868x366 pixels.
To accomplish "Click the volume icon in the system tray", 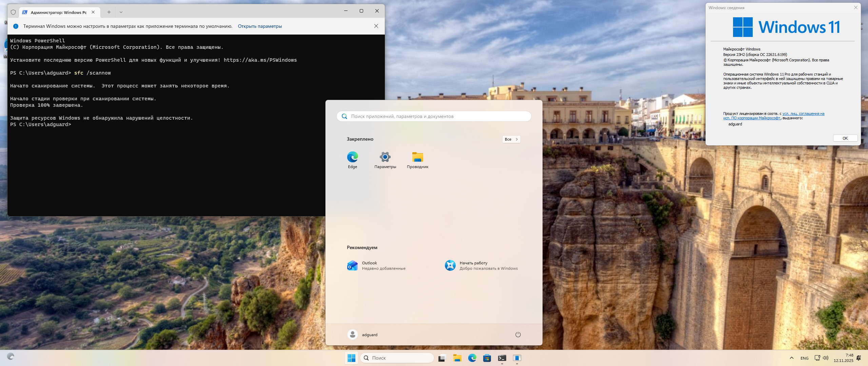I will [826, 358].
